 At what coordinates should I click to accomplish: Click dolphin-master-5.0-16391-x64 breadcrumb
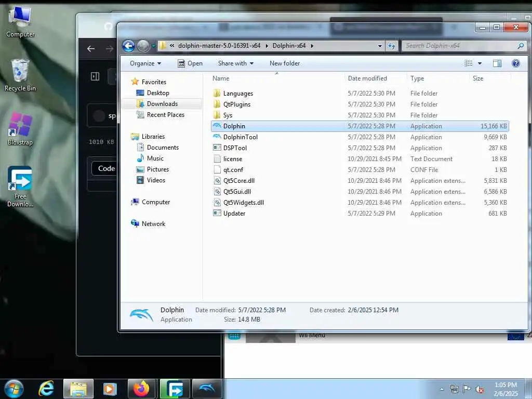coord(219,46)
